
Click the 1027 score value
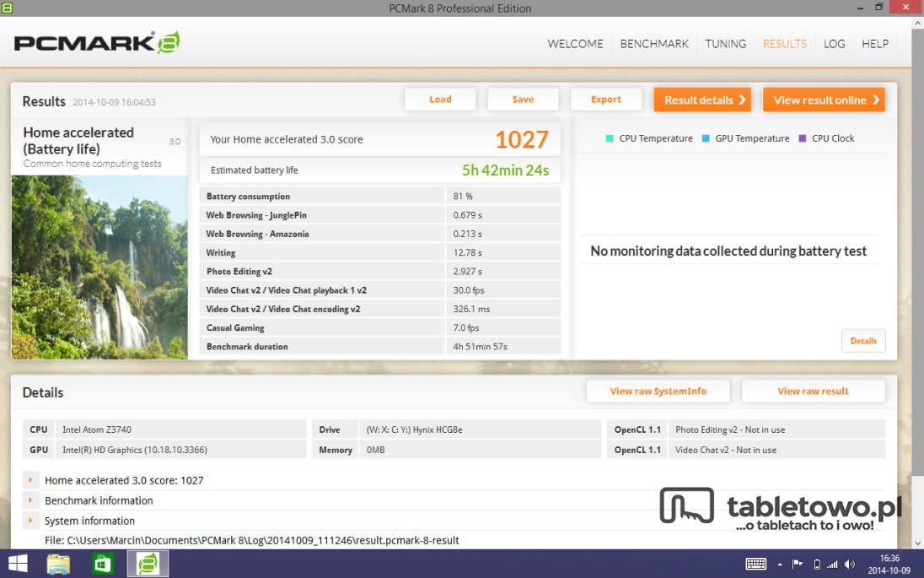[522, 140]
